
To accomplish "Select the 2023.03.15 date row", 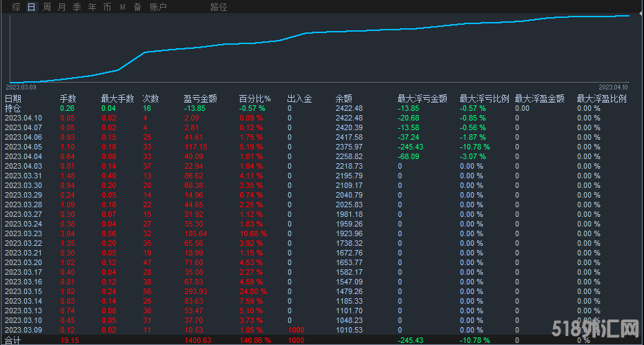I will pos(23,291).
